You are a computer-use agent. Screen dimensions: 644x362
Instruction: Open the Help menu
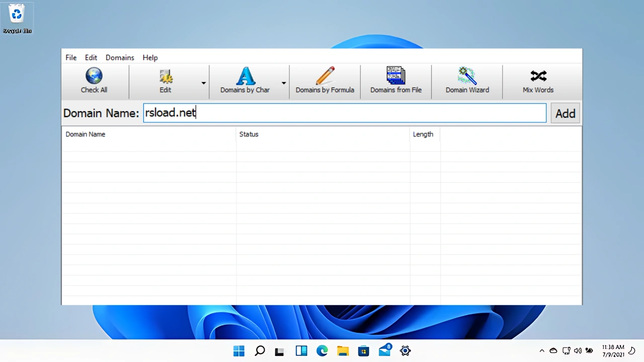[x=150, y=57]
